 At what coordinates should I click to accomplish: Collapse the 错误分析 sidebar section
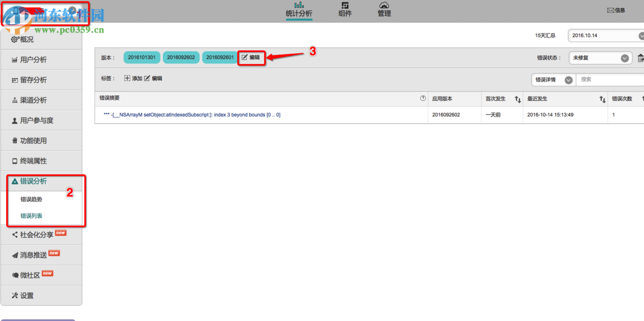[x=41, y=181]
